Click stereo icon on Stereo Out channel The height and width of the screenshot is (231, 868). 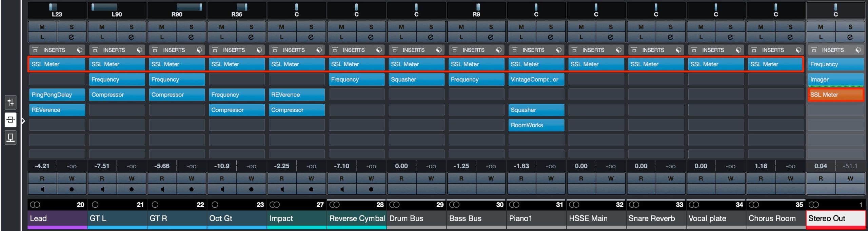pos(814,205)
